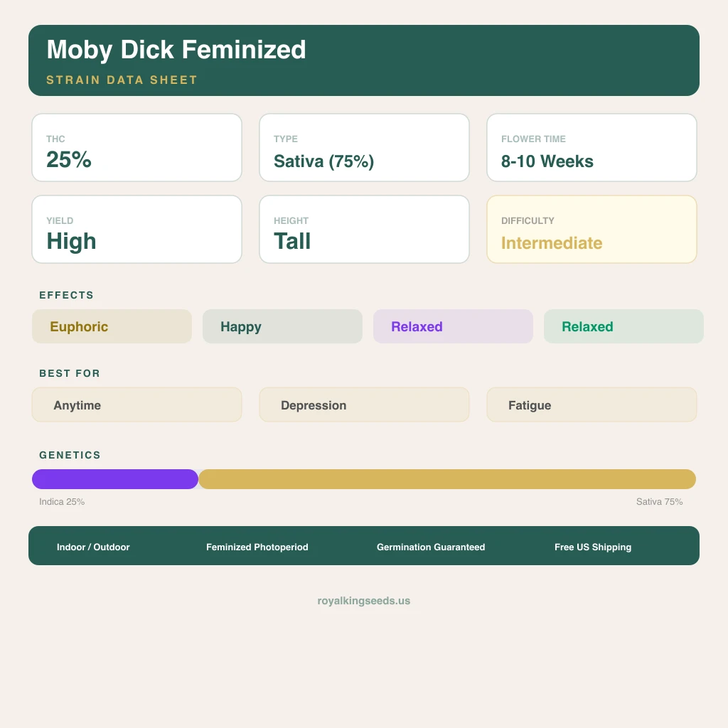
Task: Select the purple Relaxed effect tag
Action: (453, 327)
